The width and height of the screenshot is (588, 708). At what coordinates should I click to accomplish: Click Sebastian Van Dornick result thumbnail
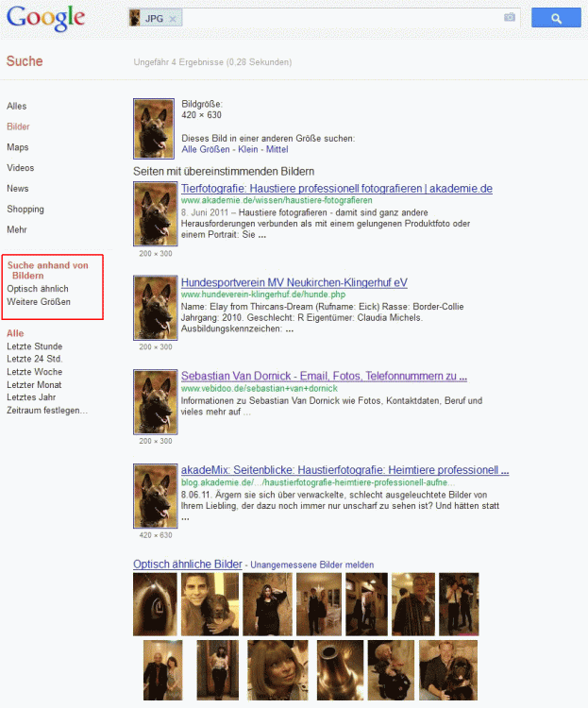point(155,401)
